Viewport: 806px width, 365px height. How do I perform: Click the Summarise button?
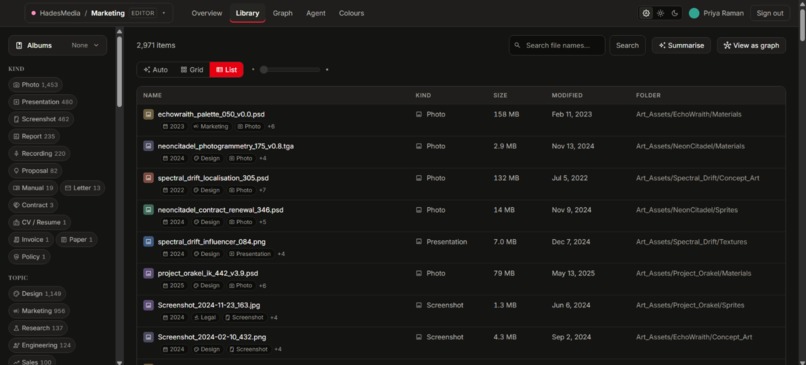tap(681, 45)
